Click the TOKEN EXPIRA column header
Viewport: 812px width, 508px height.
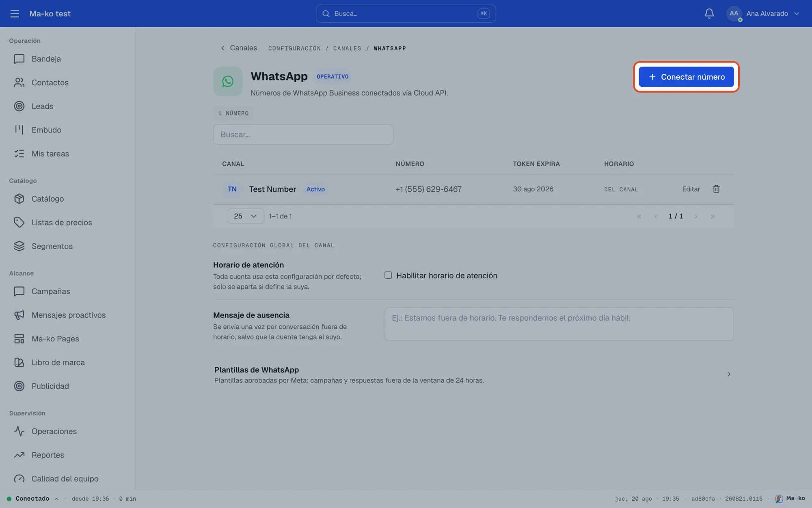click(x=536, y=164)
